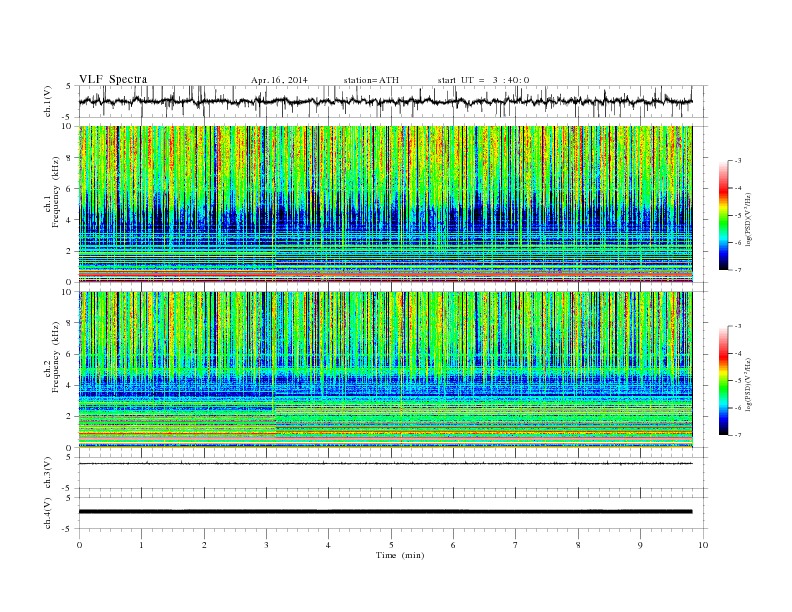
Task: Click time axis tick label "1"
Action: click(141, 545)
